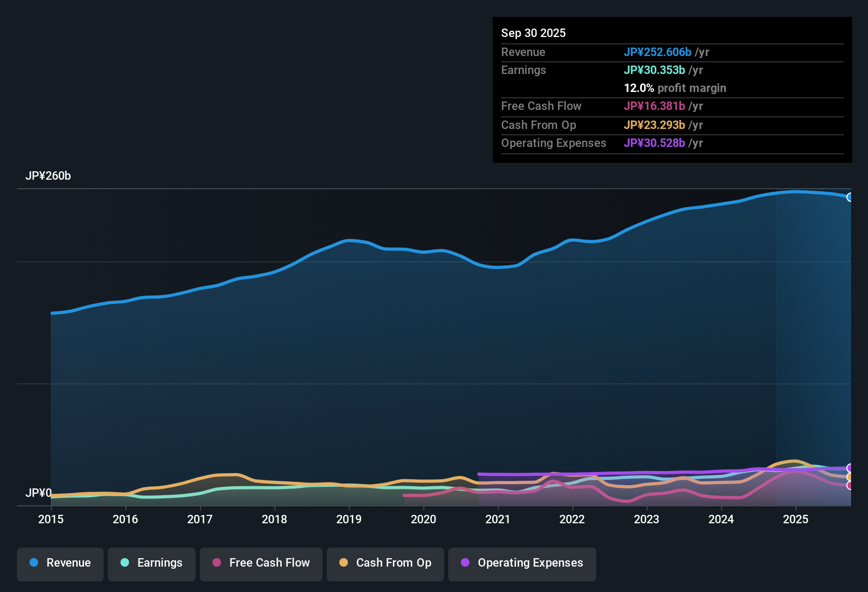Click the Sep 30 2025 tooltip header

pyautogui.click(x=533, y=33)
